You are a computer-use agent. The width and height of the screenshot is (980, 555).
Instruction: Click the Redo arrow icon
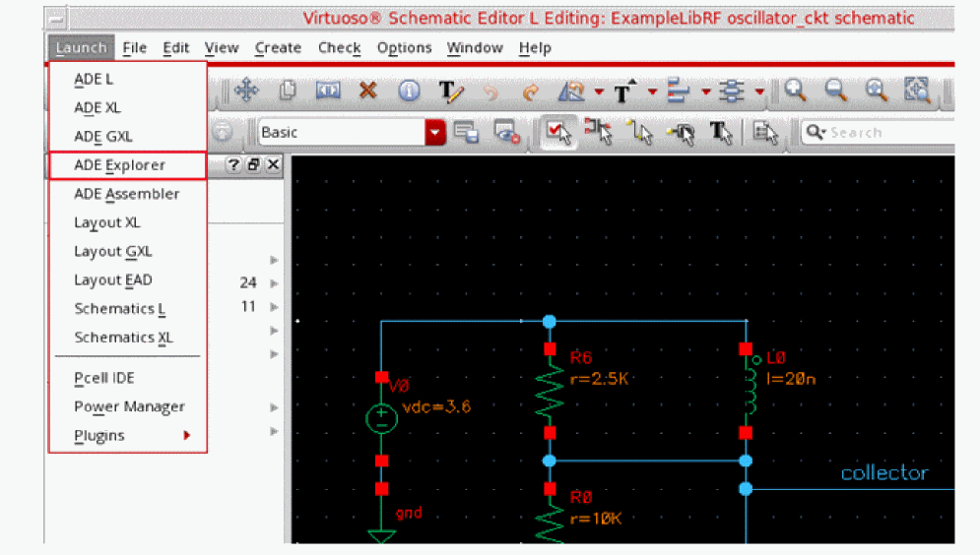tap(531, 92)
